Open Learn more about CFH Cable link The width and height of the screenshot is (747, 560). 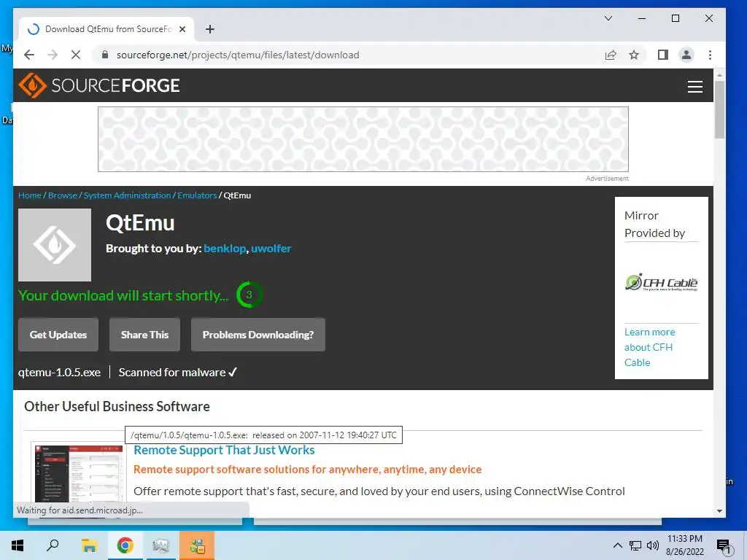click(x=649, y=347)
